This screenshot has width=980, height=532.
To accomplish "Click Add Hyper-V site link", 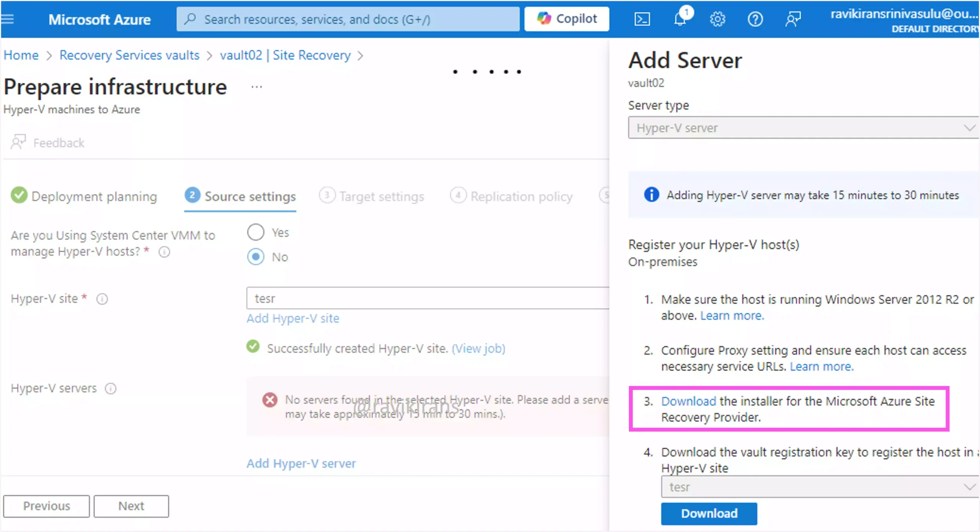I will click(x=293, y=318).
